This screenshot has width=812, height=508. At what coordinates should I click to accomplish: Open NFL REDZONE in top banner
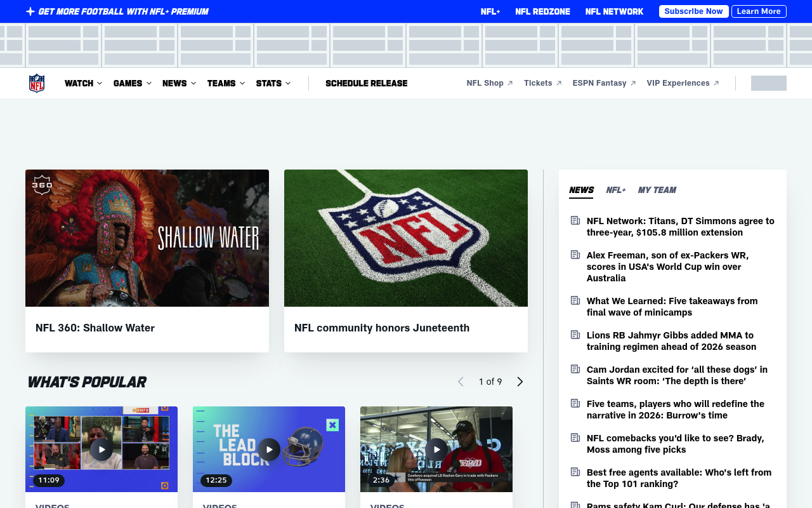click(542, 11)
